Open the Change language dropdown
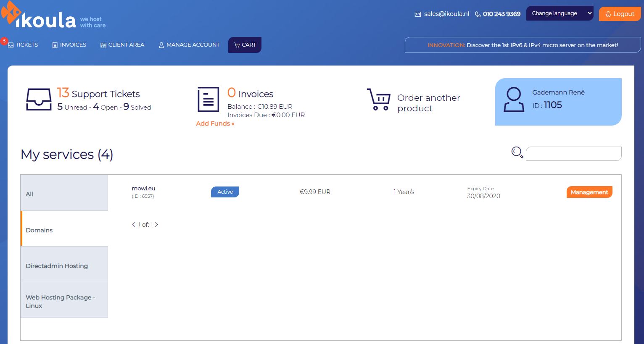 [x=560, y=13]
